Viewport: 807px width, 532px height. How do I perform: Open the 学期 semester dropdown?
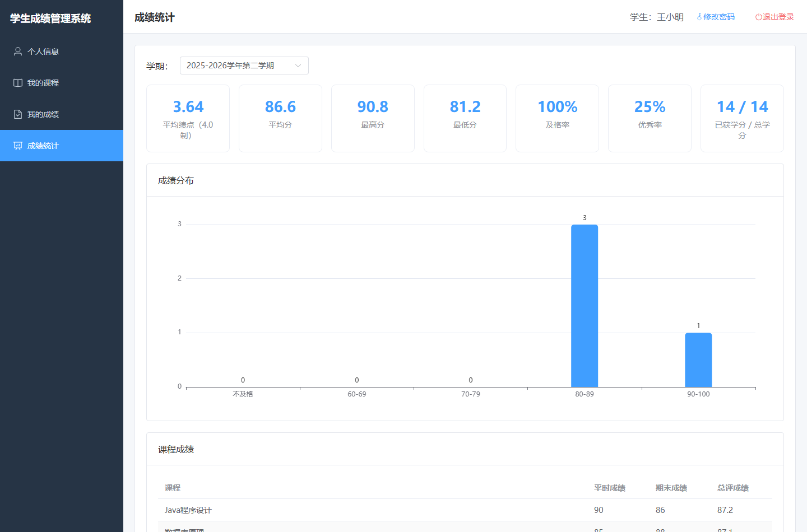tap(244, 66)
